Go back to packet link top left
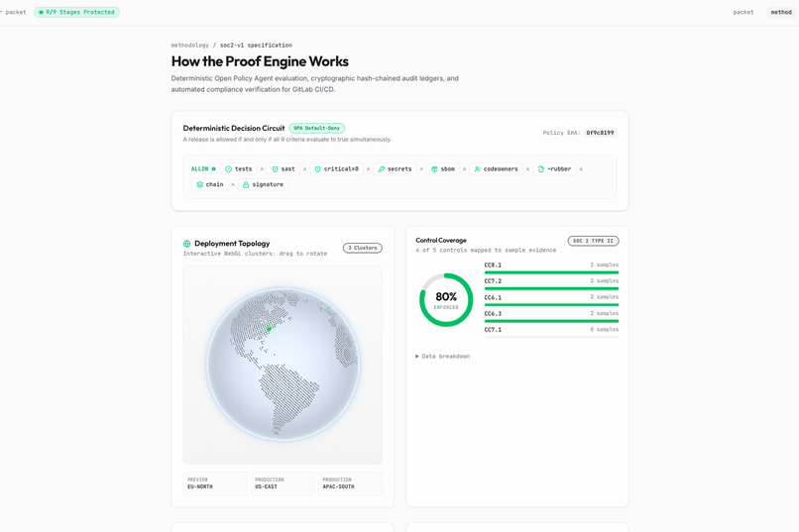799x532 pixels. pos(13,12)
